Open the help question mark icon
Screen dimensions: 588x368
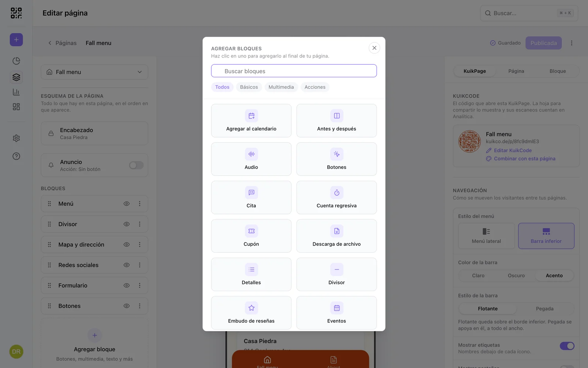click(x=16, y=156)
